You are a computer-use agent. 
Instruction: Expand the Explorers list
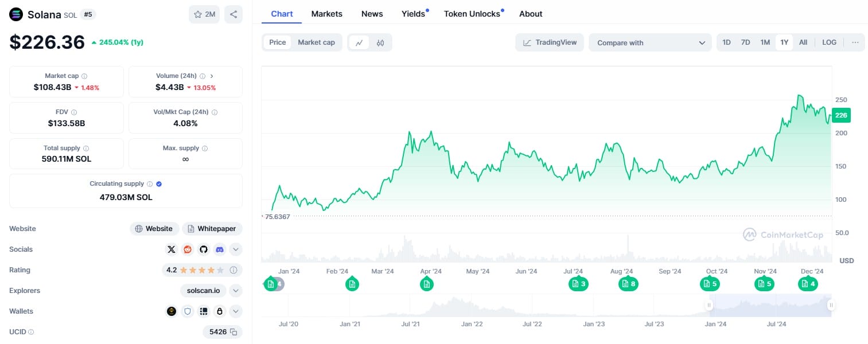pyautogui.click(x=236, y=291)
